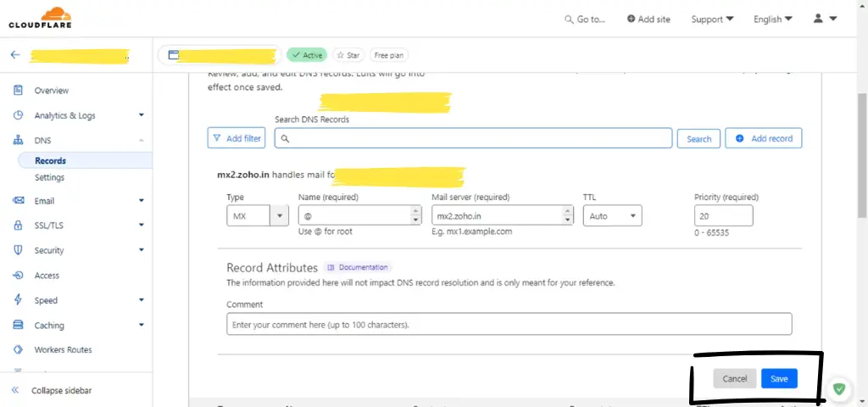
Task: Open the Documentation link
Action: pos(358,267)
